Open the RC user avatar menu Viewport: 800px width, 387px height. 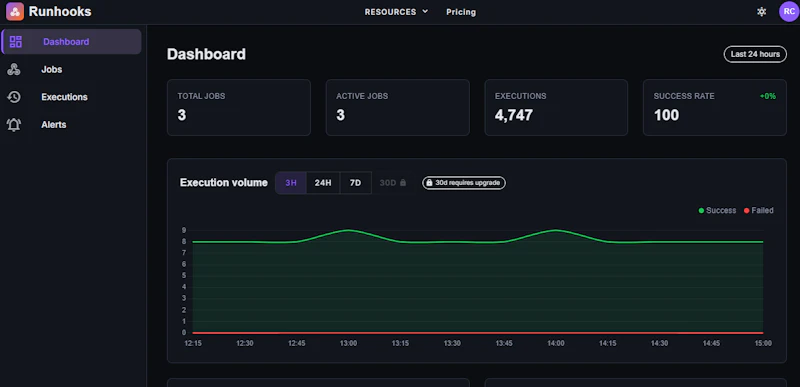click(789, 11)
